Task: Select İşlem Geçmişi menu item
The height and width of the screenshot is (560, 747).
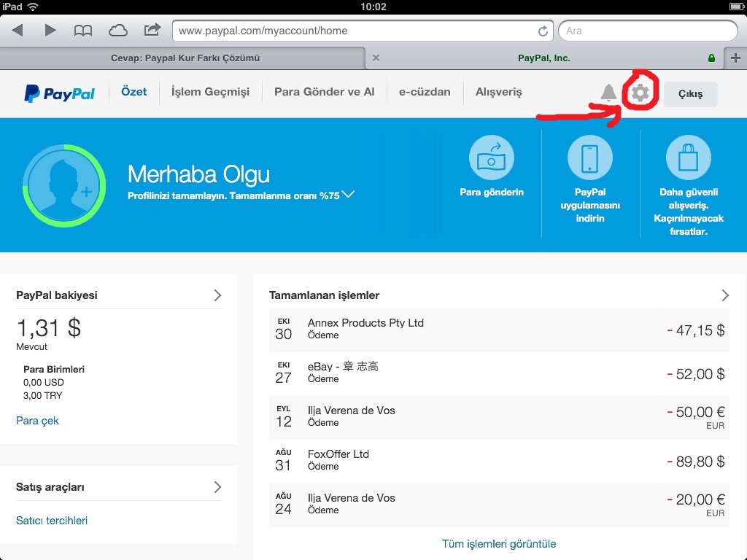Action: 210,92
